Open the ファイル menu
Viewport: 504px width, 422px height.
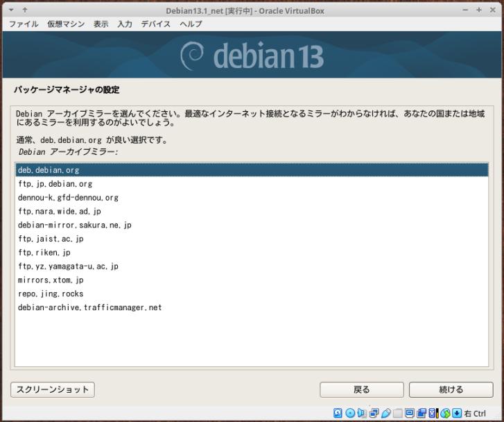(24, 24)
